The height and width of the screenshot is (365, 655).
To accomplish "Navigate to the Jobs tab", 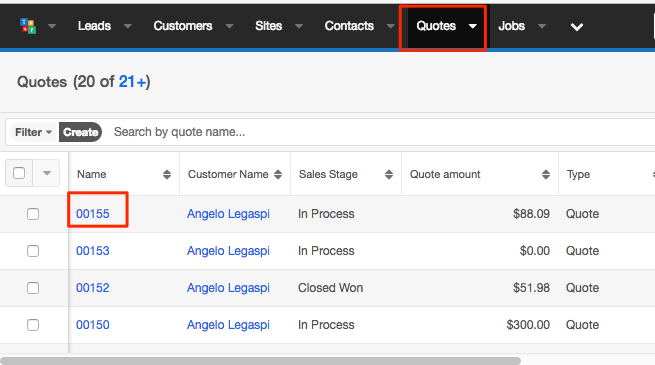I will coord(512,26).
